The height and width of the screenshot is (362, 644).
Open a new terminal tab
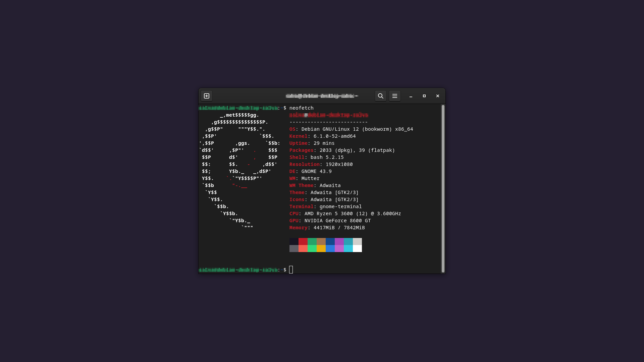[x=207, y=96]
